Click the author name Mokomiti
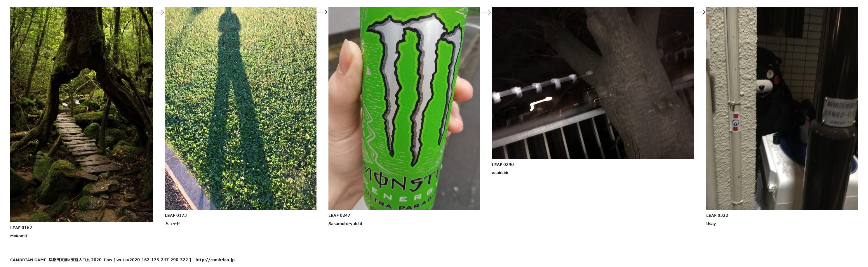The width and height of the screenshot is (868, 267). tap(20, 236)
